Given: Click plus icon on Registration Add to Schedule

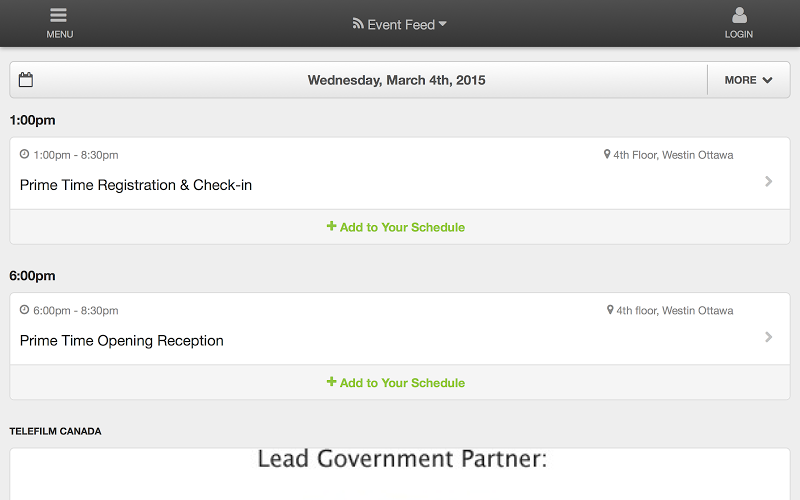Looking at the screenshot, I should [332, 226].
